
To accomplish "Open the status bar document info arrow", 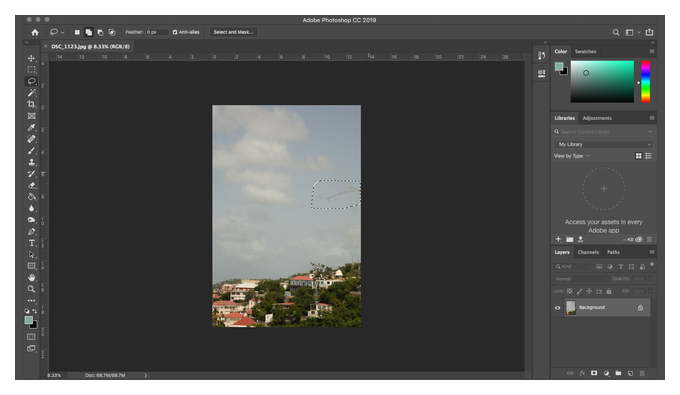I will [x=146, y=375].
